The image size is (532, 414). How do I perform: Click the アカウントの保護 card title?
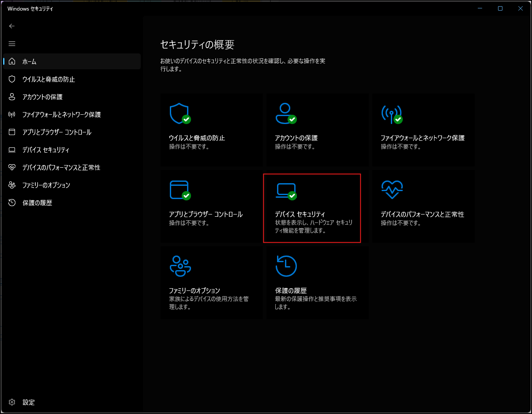tap(296, 138)
